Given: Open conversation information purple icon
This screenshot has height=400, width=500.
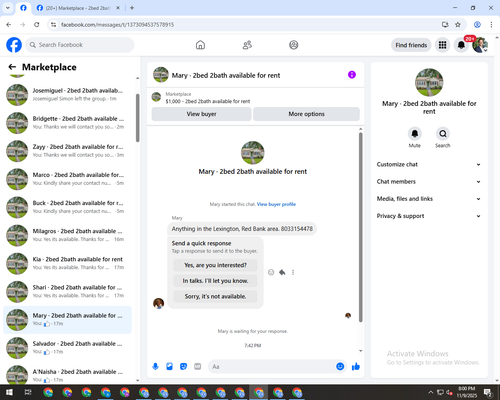Looking at the screenshot, I should click(352, 75).
